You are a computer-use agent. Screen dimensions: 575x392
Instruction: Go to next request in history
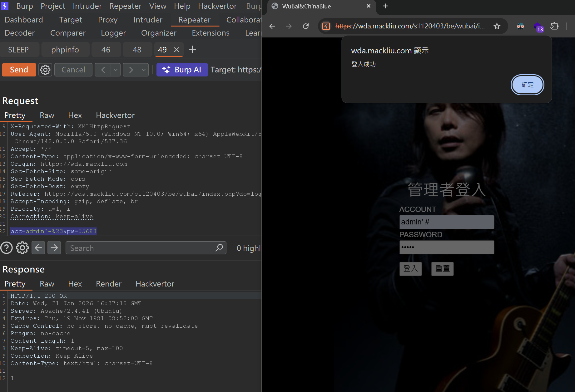coord(131,70)
